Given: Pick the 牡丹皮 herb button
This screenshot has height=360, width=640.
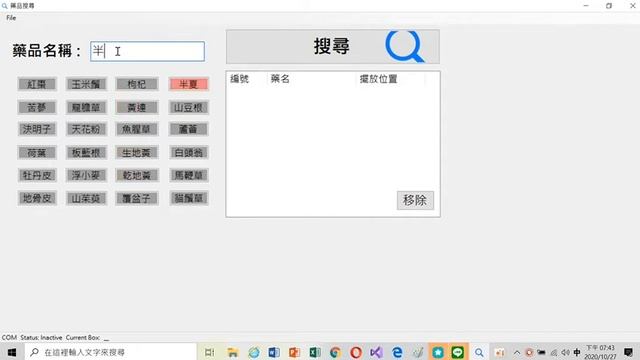Looking at the screenshot, I should tap(37, 176).
